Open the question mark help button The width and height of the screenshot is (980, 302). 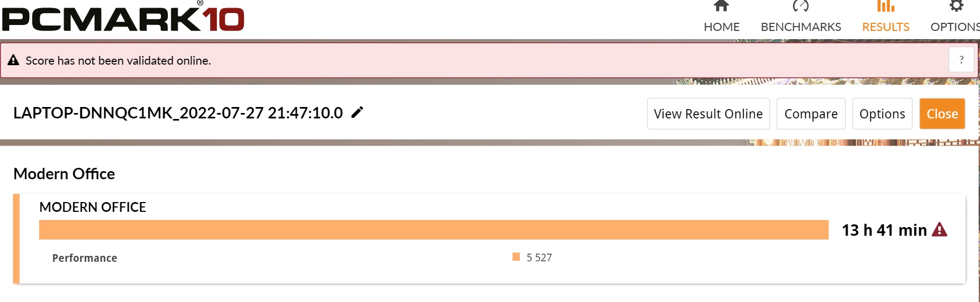click(x=962, y=60)
